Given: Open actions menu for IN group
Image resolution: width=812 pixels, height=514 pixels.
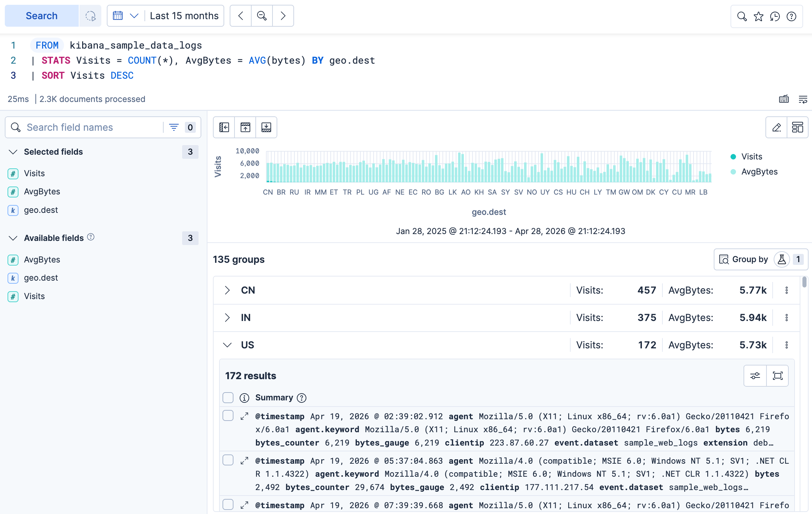Looking at the screenshot, I should (x=787, y=318).
